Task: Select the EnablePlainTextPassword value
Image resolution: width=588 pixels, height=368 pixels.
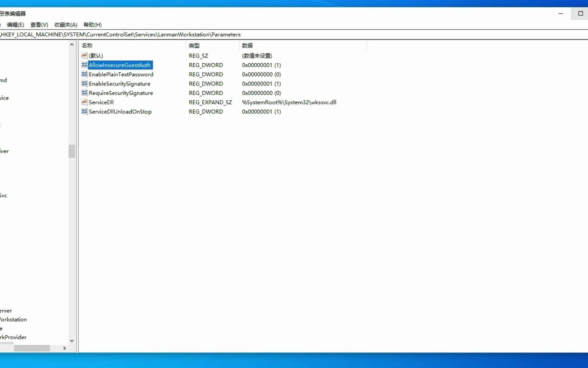Action: click(121, 74)
